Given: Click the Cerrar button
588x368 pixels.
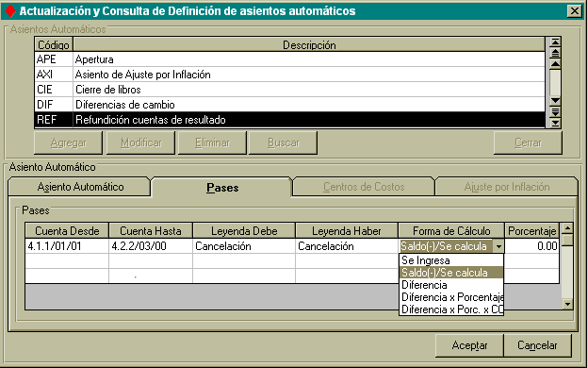Looking at the screenshot, I should pyautogui.click(x=528, y=142).
